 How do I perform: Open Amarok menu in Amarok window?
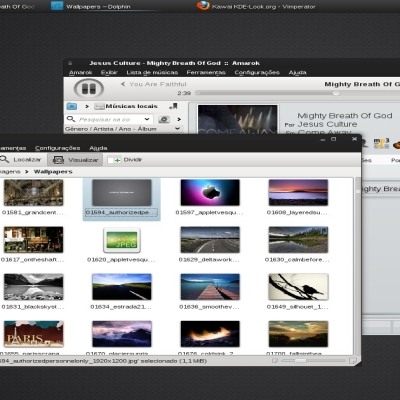[80, 72]
